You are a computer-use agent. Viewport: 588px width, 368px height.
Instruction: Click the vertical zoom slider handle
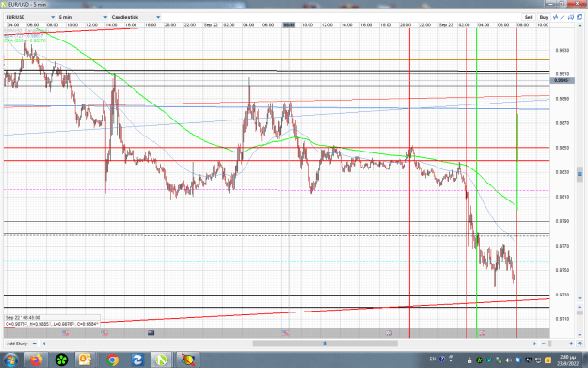[x=580, y=312]
